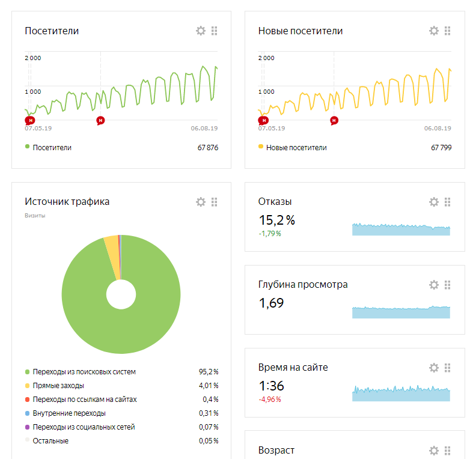The height and width of the screenshot is (459, 476).
Task: Open gear settings of Источник трафика widget
Action: (201, 202)
